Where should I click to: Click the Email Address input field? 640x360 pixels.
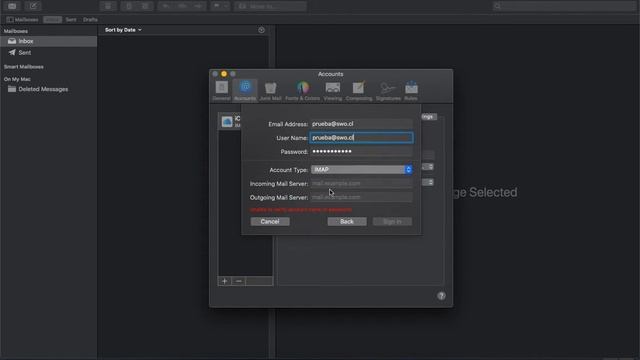[361, 124]
